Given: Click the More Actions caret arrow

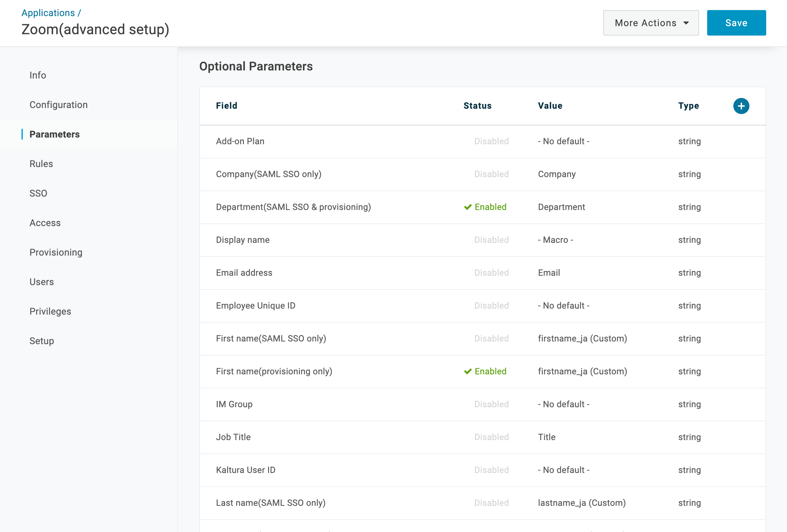Looking at the screenshot, I should coord(686,23).
